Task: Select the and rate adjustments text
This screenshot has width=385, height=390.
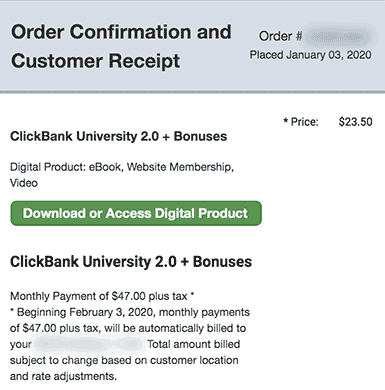Action: point(63,376)
